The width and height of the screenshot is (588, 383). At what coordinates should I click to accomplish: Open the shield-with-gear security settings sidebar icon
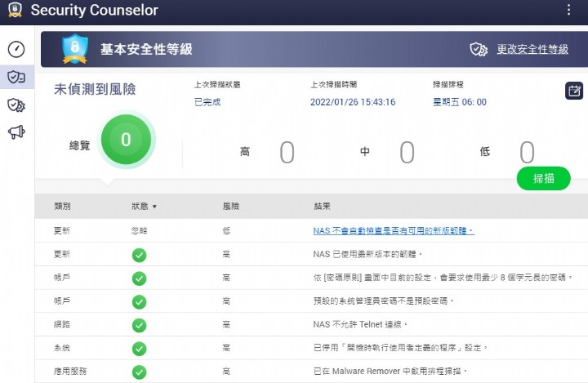(x=16, y=105)
